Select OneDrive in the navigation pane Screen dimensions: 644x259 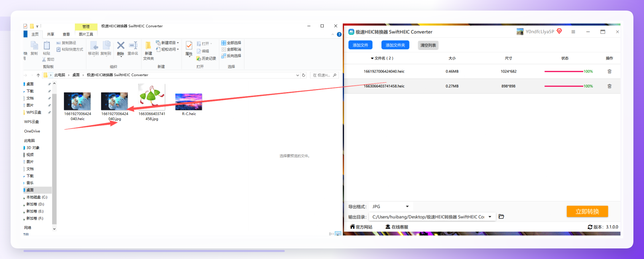32,131
